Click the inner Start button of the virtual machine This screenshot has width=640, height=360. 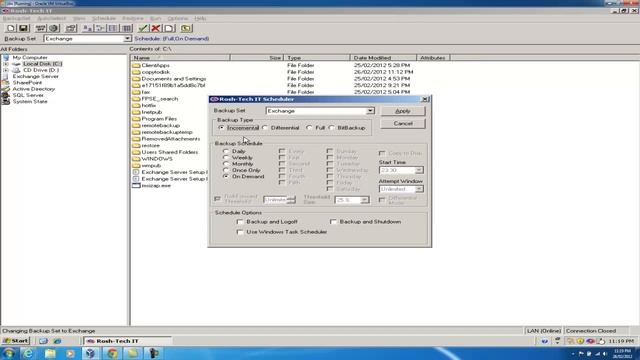coord(16,341)
